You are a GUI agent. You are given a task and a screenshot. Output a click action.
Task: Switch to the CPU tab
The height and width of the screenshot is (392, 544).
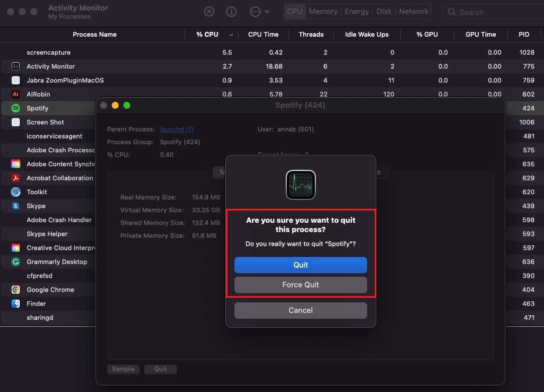294,12
